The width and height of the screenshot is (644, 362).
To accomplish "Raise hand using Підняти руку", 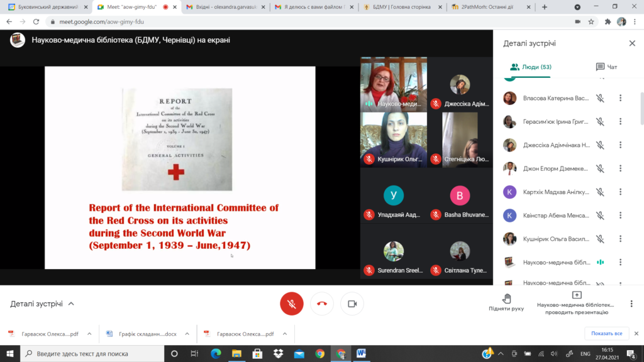I will coord(506,302).
